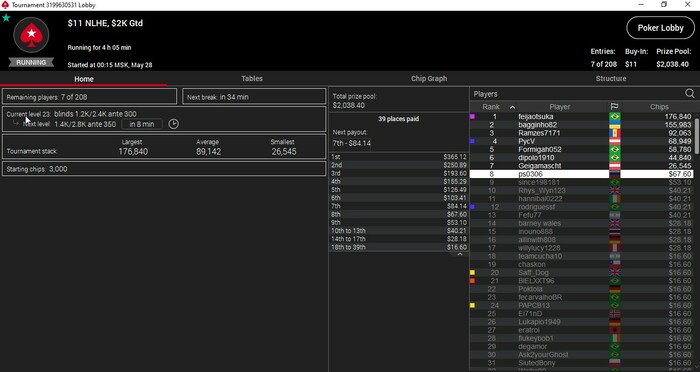This screenshot has height=372, width=700.
Task: Click the Next payout 7th - $84.14 field
Action: point(351,143)
